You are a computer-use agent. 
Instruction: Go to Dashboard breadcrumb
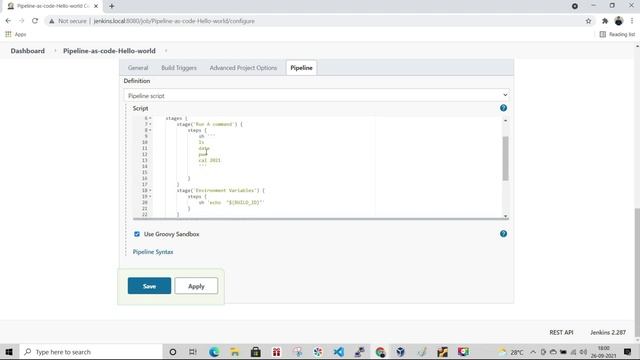28,51
